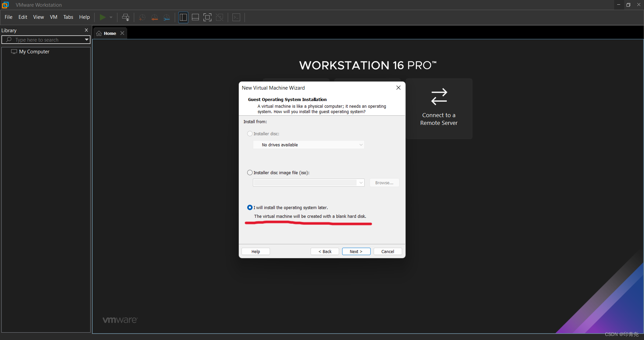Click the console view toolbar icon
644x340 pixels.
(236, 17)
